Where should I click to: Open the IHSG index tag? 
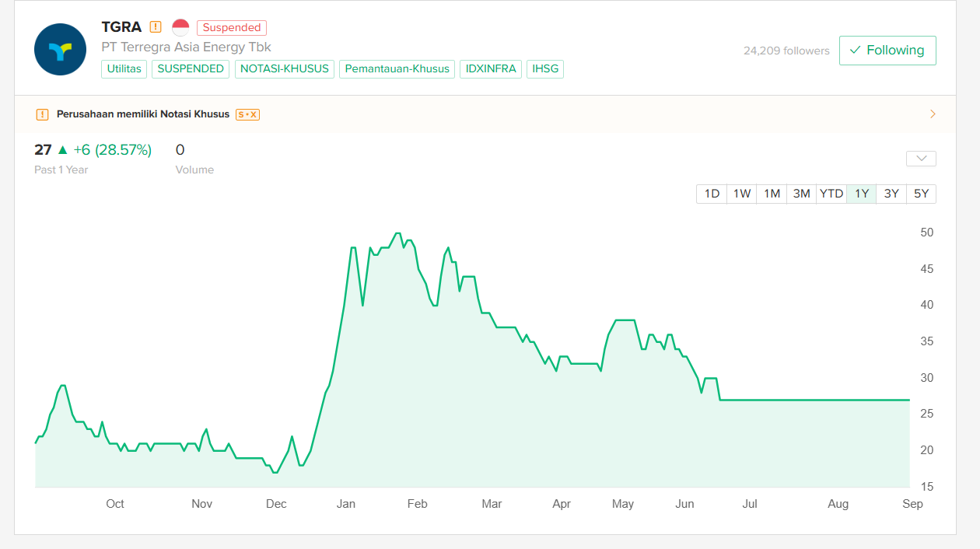click(545, 69)
